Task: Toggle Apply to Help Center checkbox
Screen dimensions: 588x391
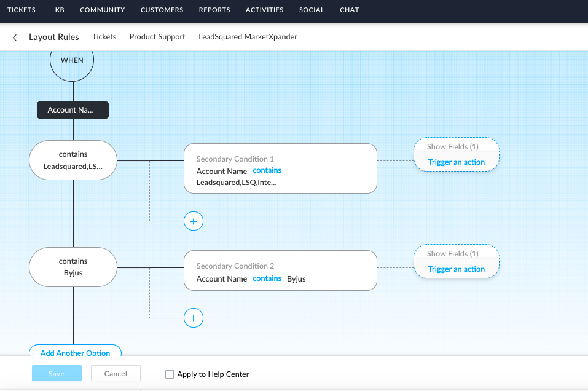Action: pyautogui.click(x=170, y=374)
